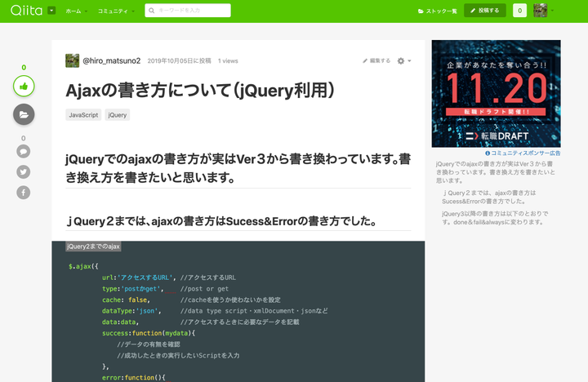
Task: Click the search magnifier icon
Action: tap(152, 11)
